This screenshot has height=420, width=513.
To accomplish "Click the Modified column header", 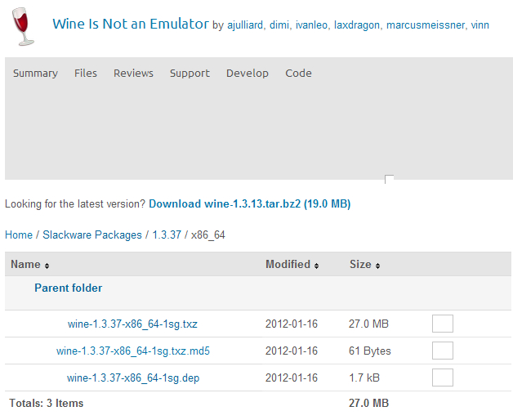I will [288, 264].
